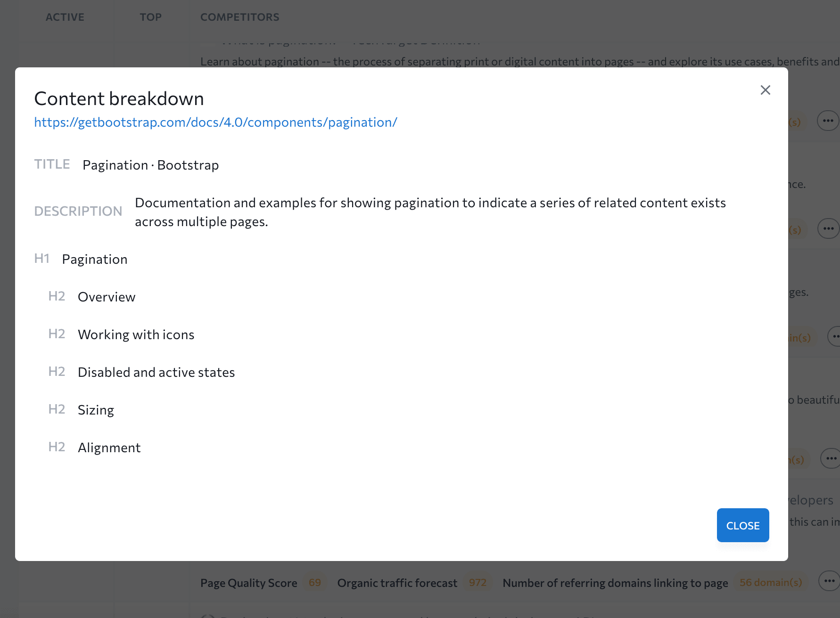The width and height of the screenshot is (840, 618).
Task: Select 'Disabled and active states' heading
Action: pyautogui.click(x=156, y=373)
